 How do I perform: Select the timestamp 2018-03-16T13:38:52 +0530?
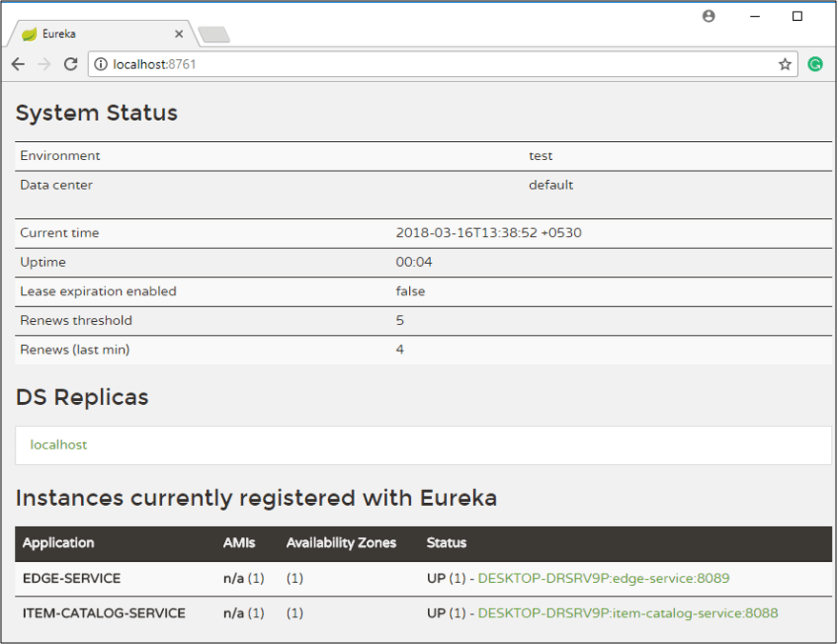488,233
